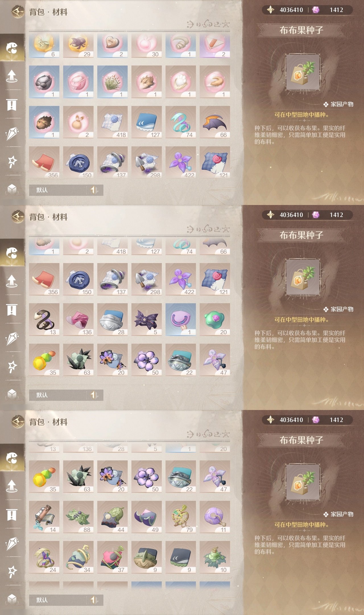Toggle sort order arrow beside 默认 under the gourd row

[x=94, y=395]
